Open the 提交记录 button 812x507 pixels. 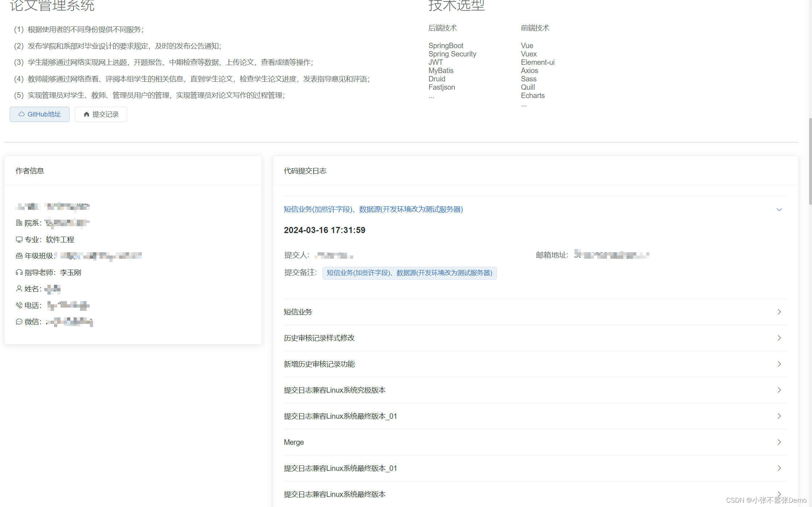tap(101, 114)
